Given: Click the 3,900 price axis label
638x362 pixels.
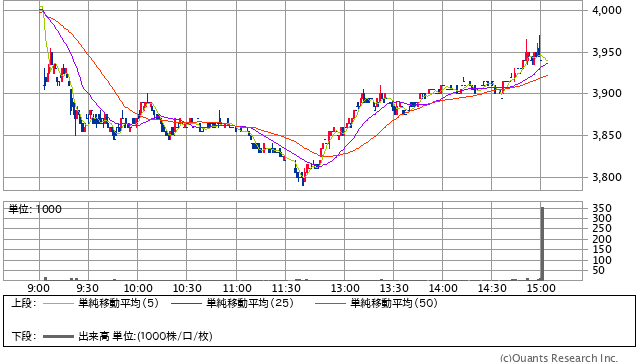Looking at the screenshot, I should [607, 94].
